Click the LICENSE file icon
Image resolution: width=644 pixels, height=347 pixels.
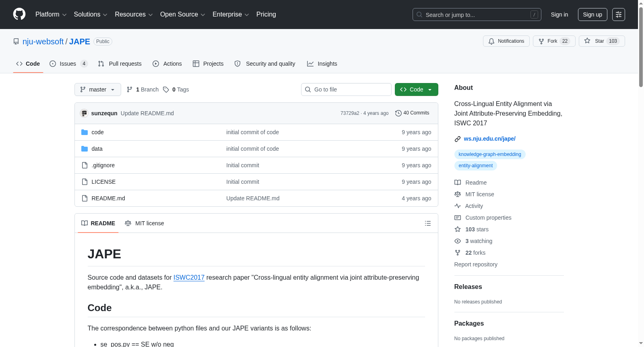(85, 182)
